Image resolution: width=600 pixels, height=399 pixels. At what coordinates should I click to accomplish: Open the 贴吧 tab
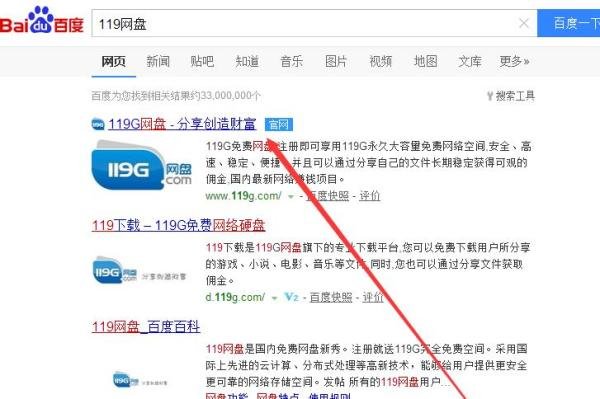pyautogui.click(x=202, y=61)
